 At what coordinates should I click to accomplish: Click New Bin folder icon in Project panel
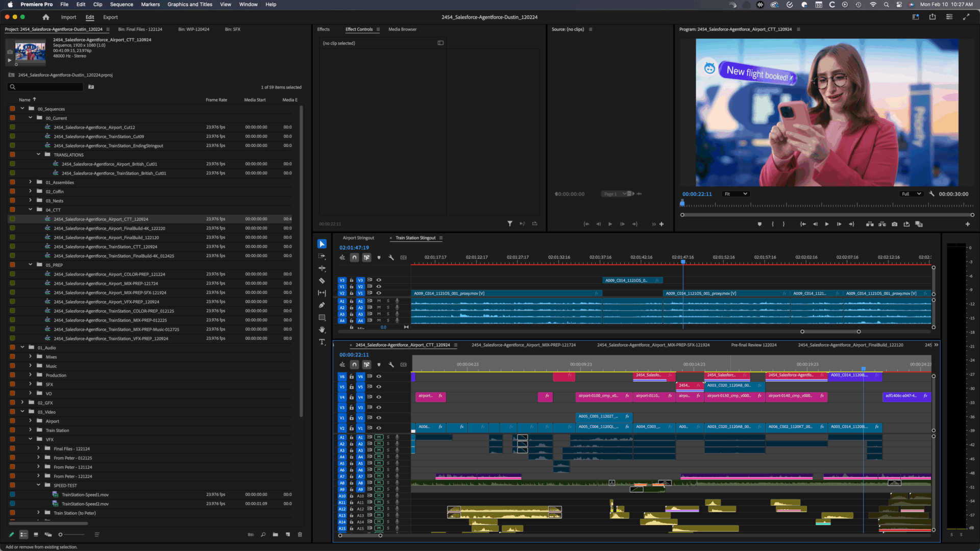pyautogui.click(x=275, y=535)
